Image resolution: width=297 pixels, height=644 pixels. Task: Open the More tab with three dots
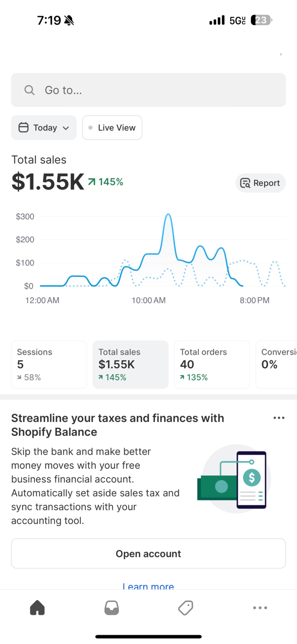[x=260, y=608]
